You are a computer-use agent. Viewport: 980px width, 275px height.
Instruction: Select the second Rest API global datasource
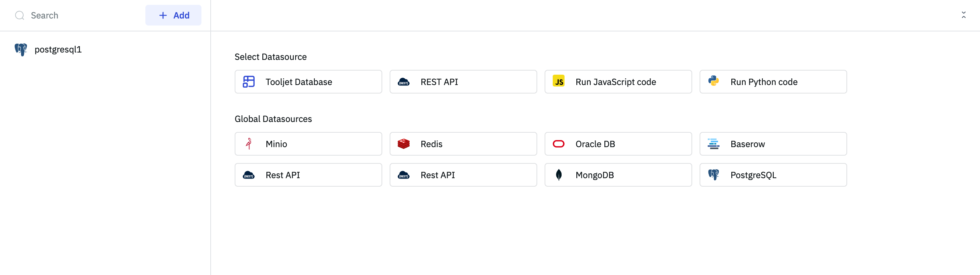463,175
